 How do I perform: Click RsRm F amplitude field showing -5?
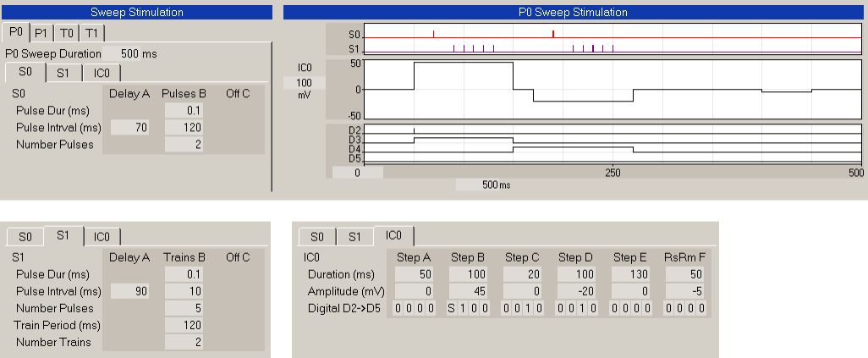(x=685, y=291)
